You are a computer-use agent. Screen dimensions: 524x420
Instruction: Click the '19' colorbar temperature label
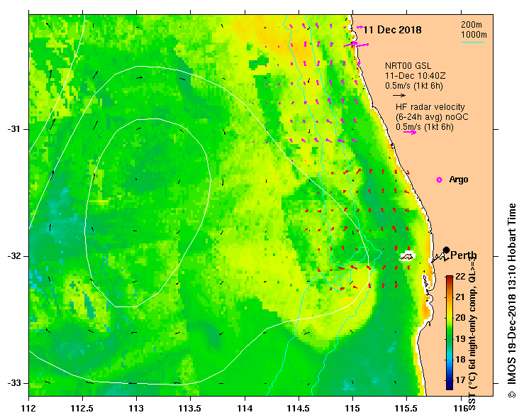(460, 338)
